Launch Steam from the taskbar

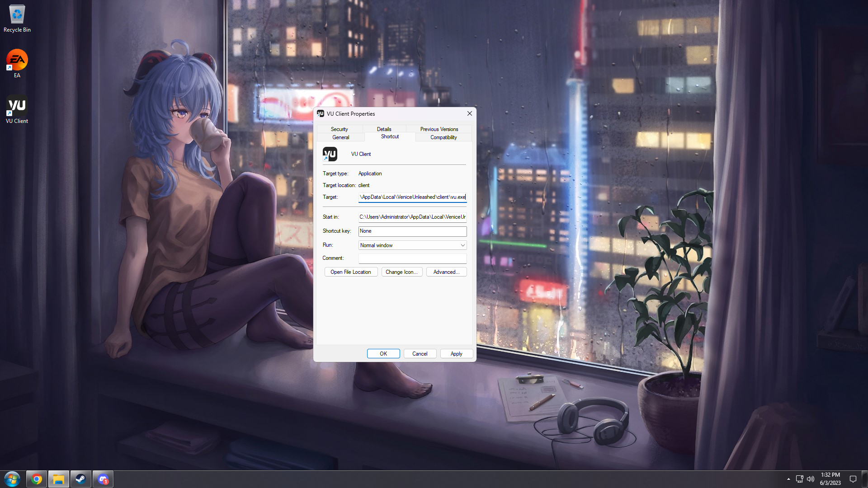pos(80,479)
